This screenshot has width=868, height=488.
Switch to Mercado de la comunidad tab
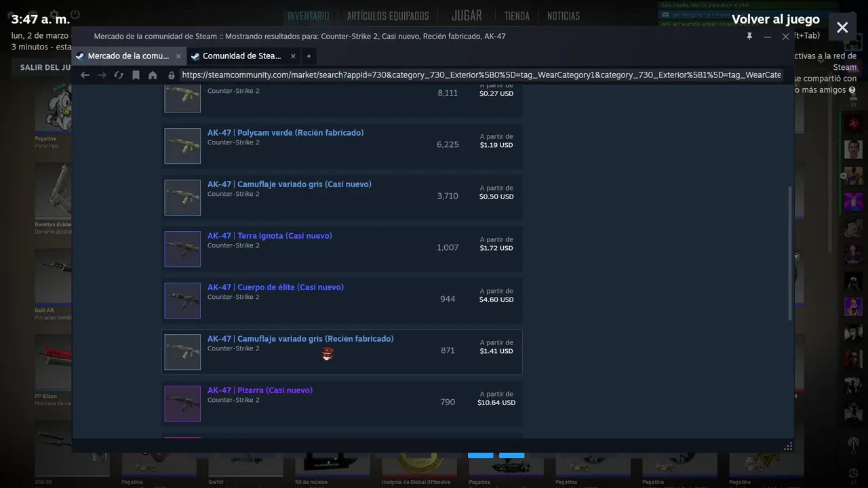coord(128,56)
